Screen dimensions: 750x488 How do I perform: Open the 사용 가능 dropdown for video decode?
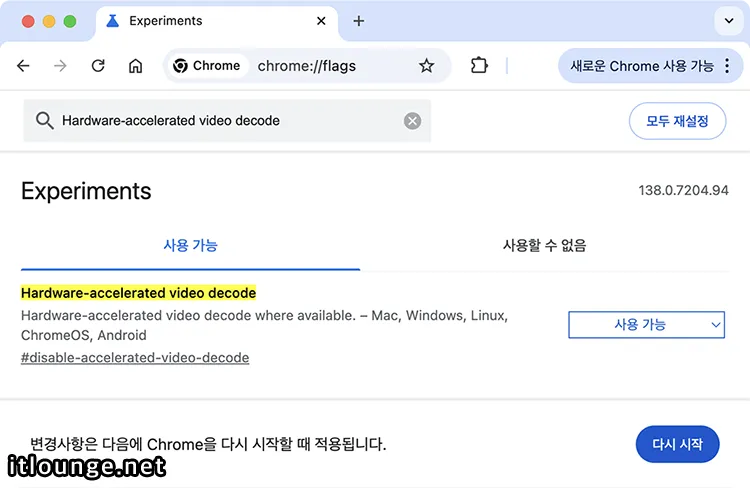click(x=646, y=325)
